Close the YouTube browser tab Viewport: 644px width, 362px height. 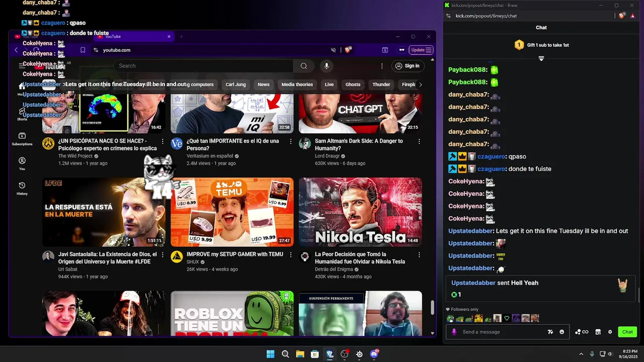click(x=169, y=36)
